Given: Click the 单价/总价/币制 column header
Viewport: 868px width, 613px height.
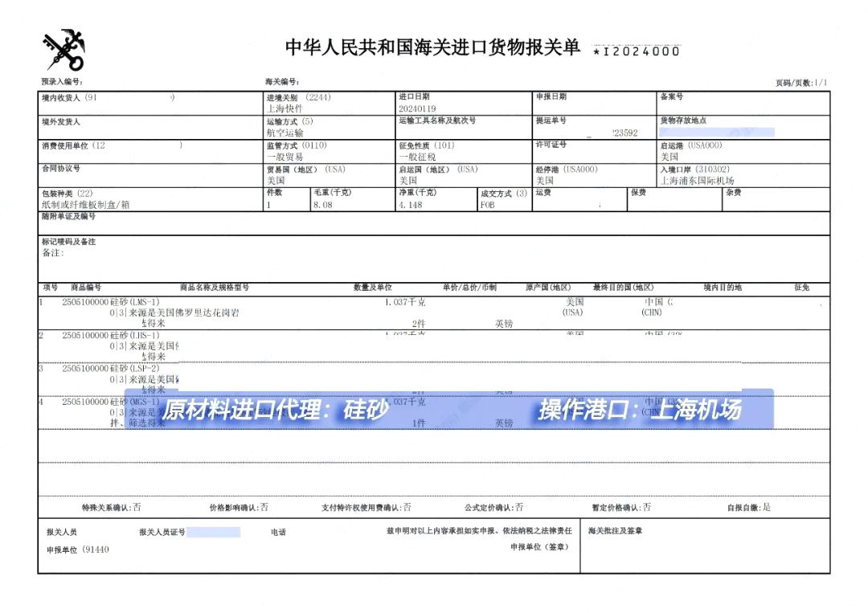Looking at the screenshot, I should click(x=469, y=288).
